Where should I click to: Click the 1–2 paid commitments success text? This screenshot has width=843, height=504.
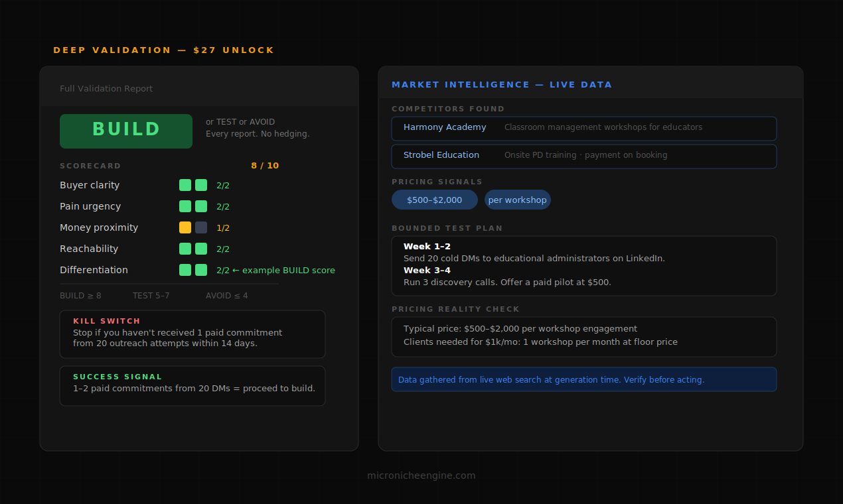pyautogui.click(x=194, y=389)
